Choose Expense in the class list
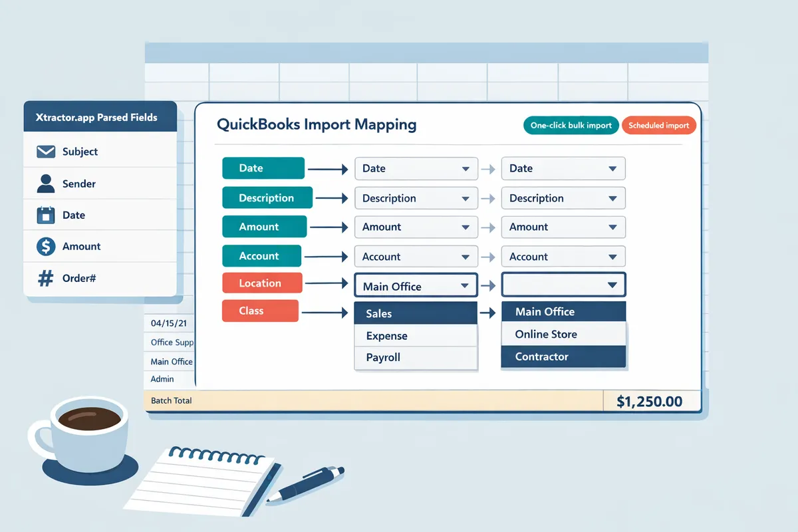Viewport: 798px width, 532px height. click(x=416, y=336)
